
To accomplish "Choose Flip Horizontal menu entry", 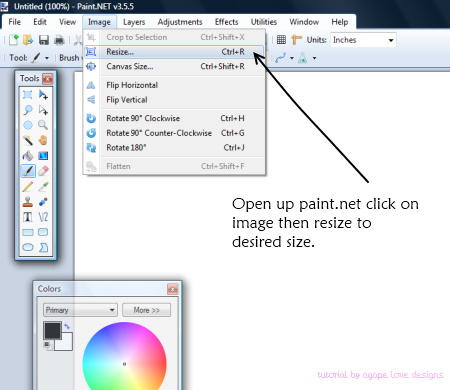I will [x=174, y=85].
